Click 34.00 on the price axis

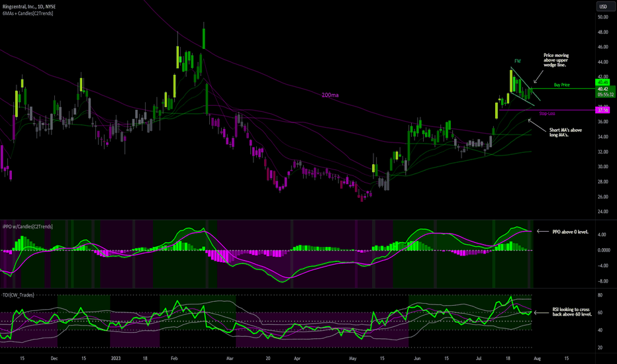tap(603, 137)
